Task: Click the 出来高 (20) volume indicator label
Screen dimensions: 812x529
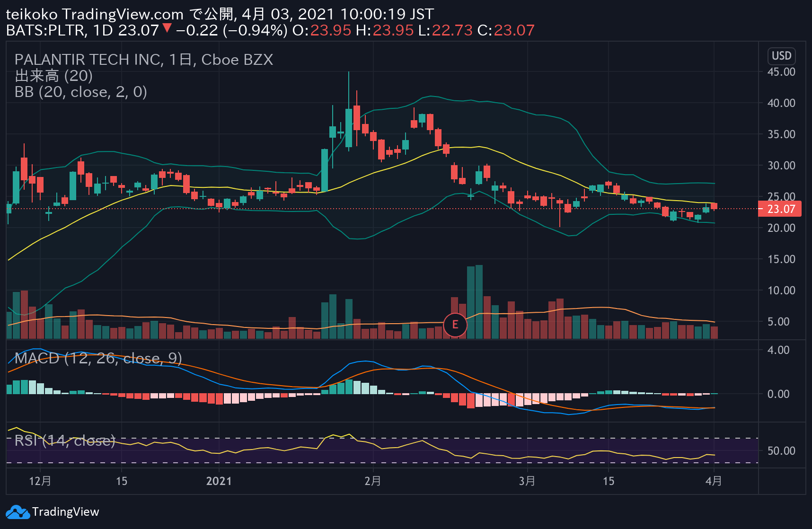Action: click(x=53, y=76)
